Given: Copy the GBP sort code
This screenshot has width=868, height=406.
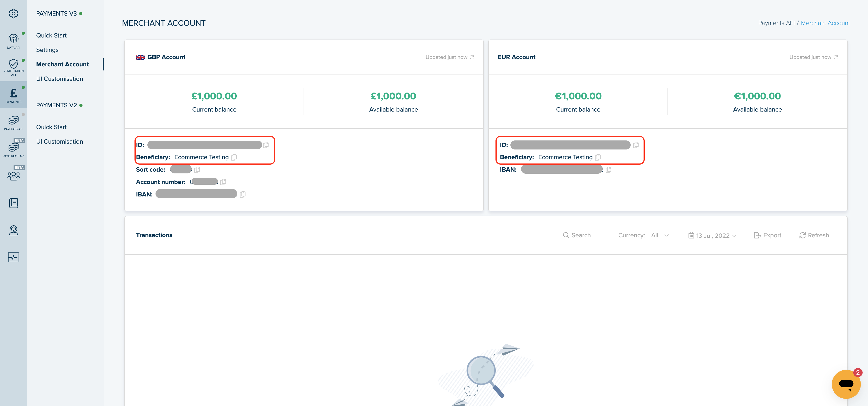Looking at the screenshot, I should click(197, 170).
